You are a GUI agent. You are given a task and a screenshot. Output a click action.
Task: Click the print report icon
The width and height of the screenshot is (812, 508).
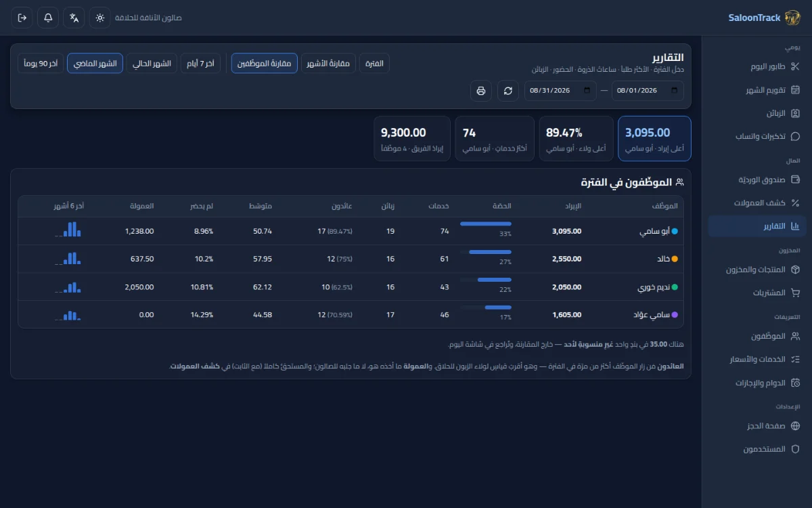click(x=481, y=91)
